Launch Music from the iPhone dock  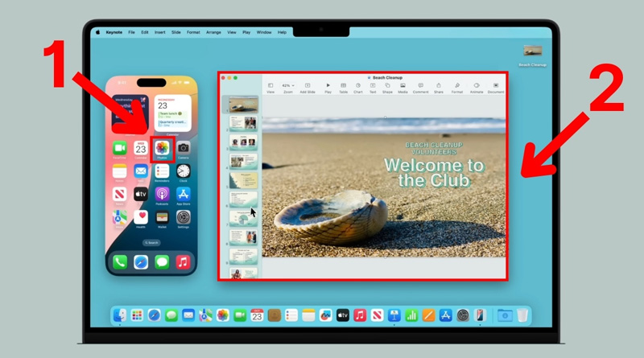(184, 262)
